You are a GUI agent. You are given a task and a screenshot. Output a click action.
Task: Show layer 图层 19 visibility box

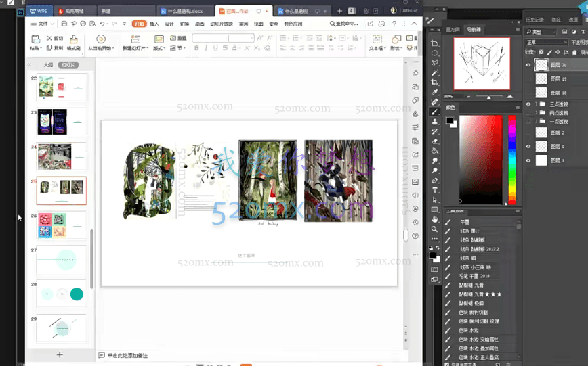click(x=528, y=78)
